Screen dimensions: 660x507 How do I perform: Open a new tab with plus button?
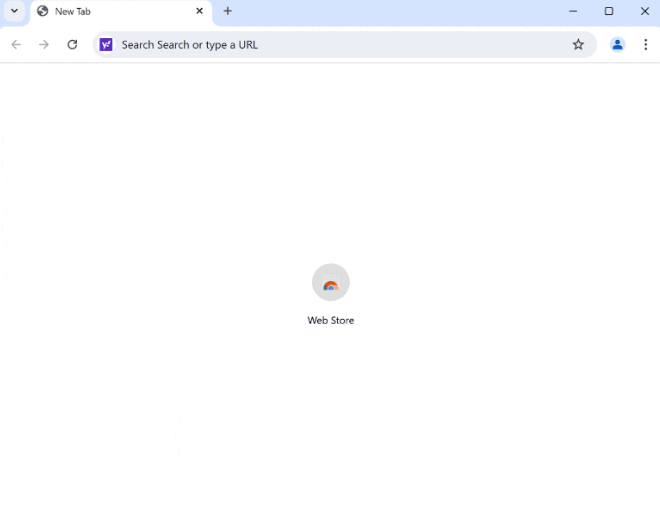coord(227,11)
